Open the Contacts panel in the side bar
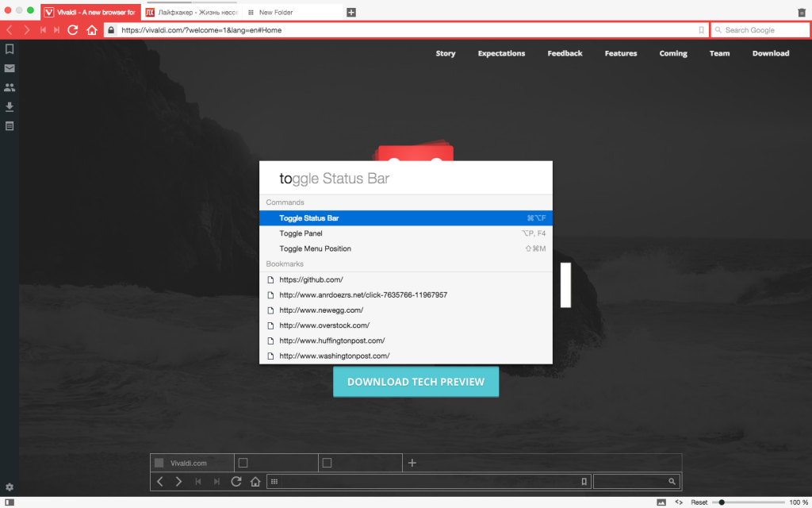 [x=10, y=87]
